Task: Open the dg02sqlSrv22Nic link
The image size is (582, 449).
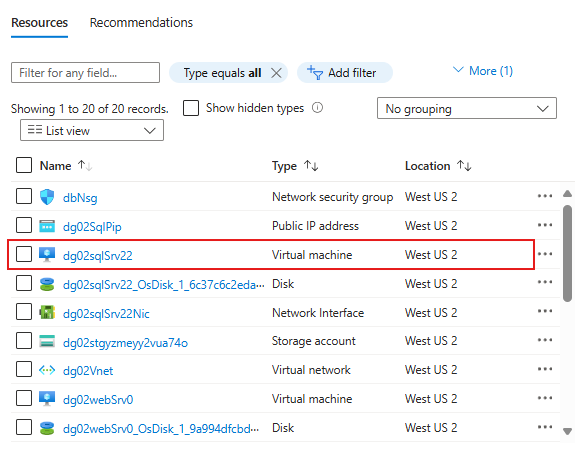Action: pyautogui.click(x=106, y=314)
